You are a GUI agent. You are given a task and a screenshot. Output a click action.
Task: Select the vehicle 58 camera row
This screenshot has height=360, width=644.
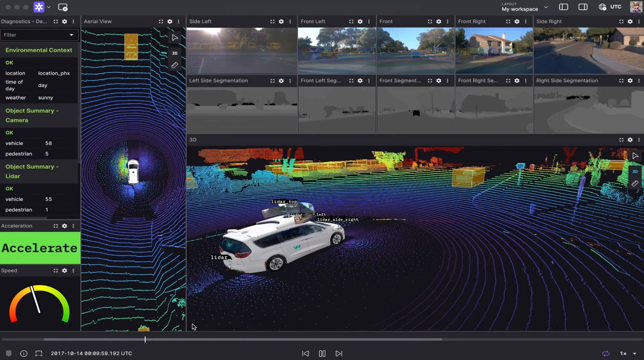tap(39, 143)
